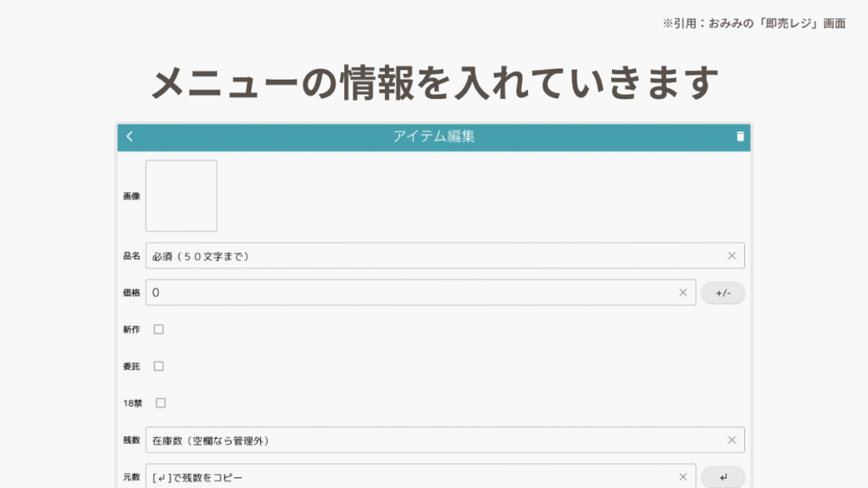
Task: Click the 新作 label text
Action: coord(131,330)
